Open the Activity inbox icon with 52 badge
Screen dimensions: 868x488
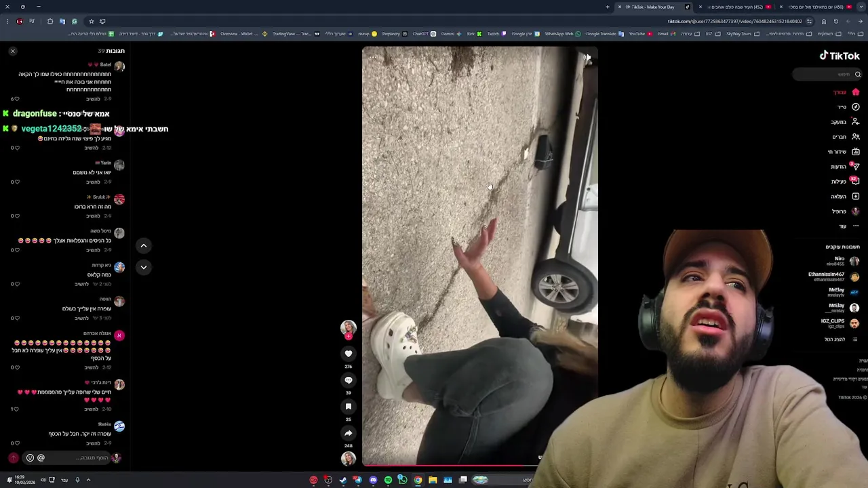(x=856, y=182)
